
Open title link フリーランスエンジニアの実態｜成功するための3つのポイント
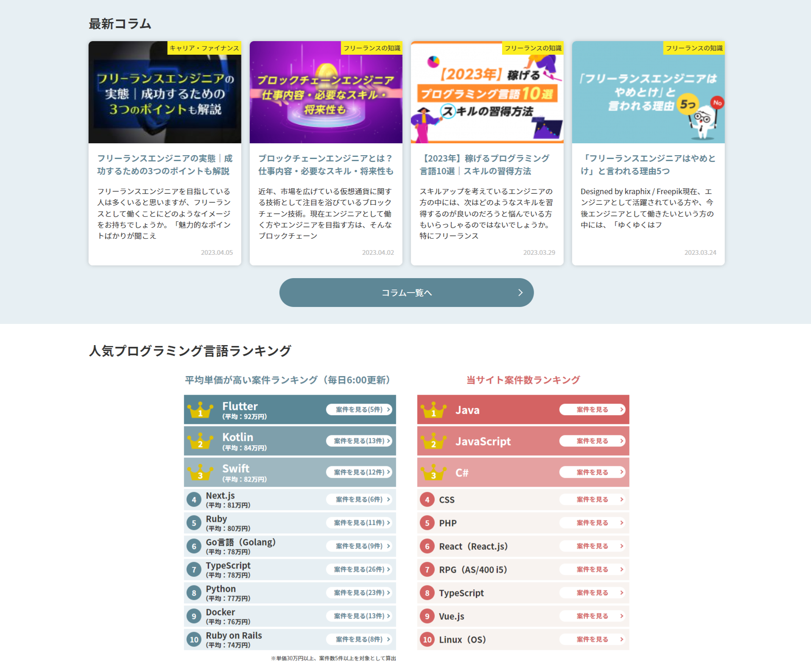pos(165,165)
